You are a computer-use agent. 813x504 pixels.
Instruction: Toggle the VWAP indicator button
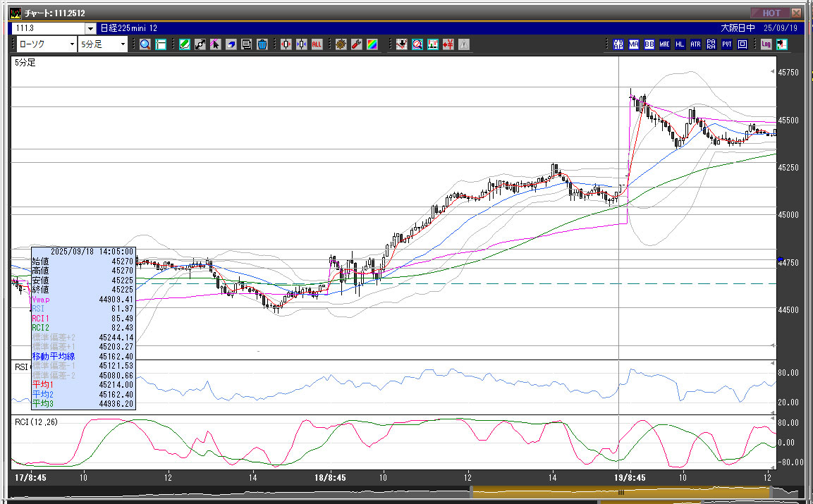coord(618,44)
